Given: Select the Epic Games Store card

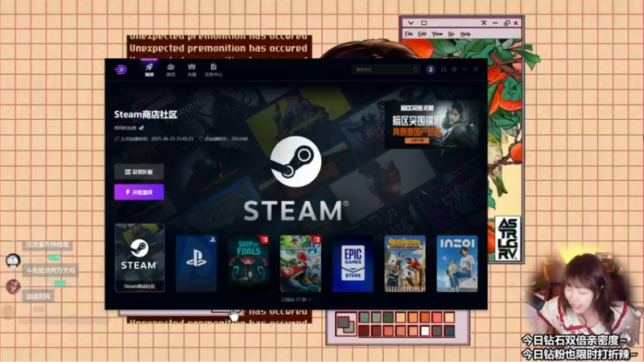Looking at the screenshot, I should pyautogui.click(x=353, y=264).
